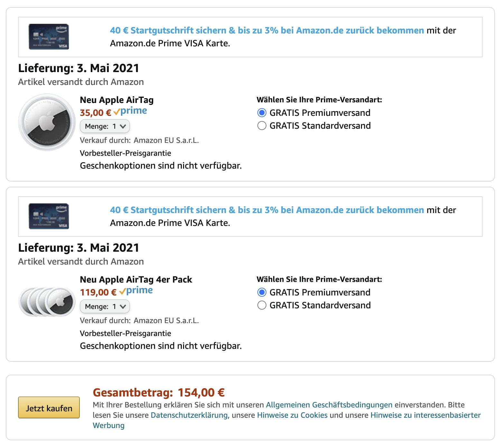Screen dimensions: 500x448
Task: Select GRATIS Standardversand for the AirTag 4er Pack
Action: [x=262, y=305]
